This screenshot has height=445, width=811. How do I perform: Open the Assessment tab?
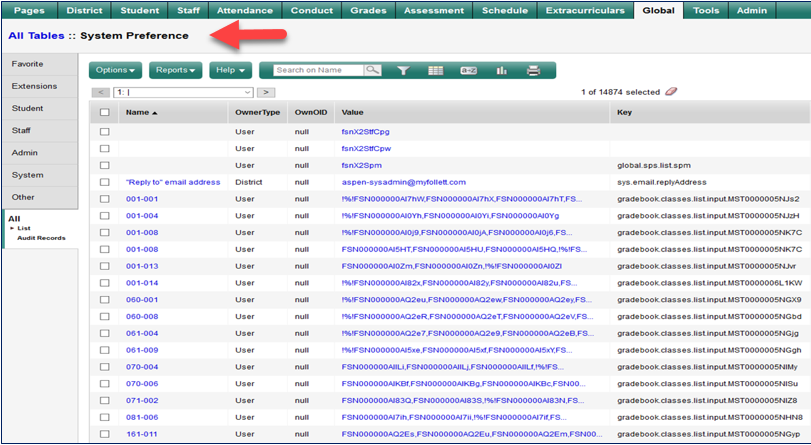click(433, 10)
